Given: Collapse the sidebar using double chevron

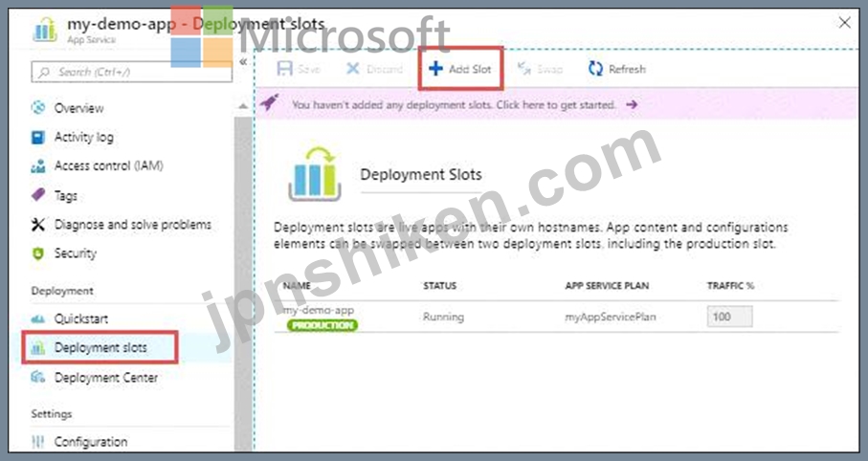Looking at the screenshot, I should (243, 62).
